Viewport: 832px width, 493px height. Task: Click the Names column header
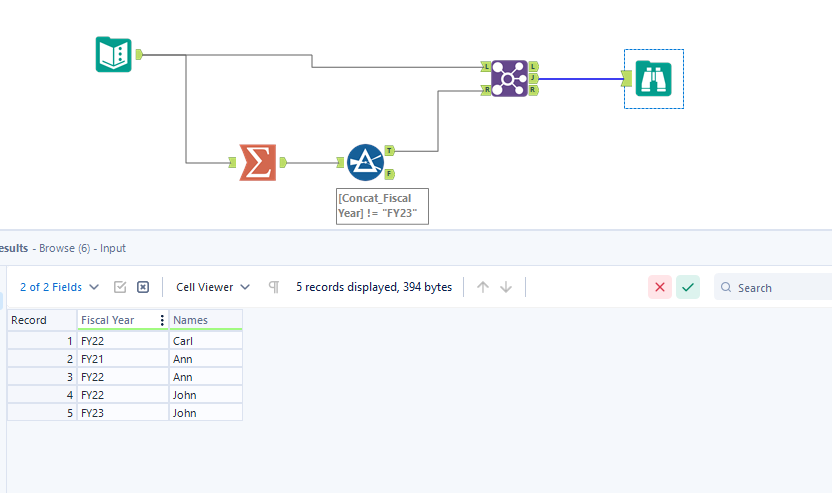(x=206, y=320)
